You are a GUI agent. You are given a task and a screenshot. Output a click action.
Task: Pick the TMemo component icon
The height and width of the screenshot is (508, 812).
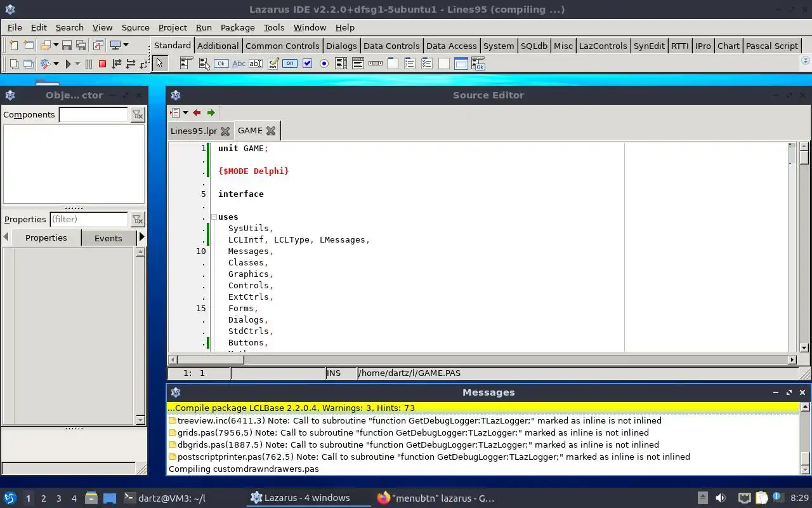(273, 63)
